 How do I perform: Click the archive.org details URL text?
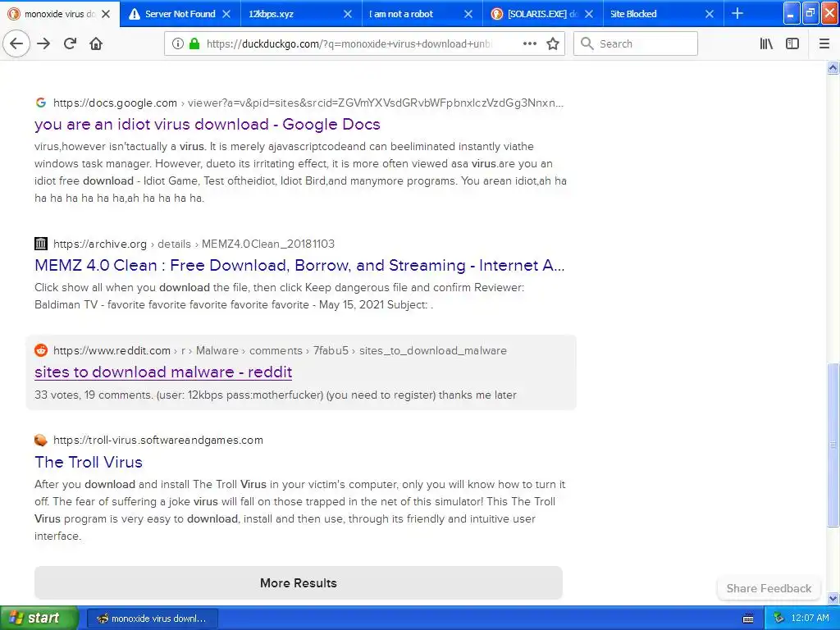[194, 244]
